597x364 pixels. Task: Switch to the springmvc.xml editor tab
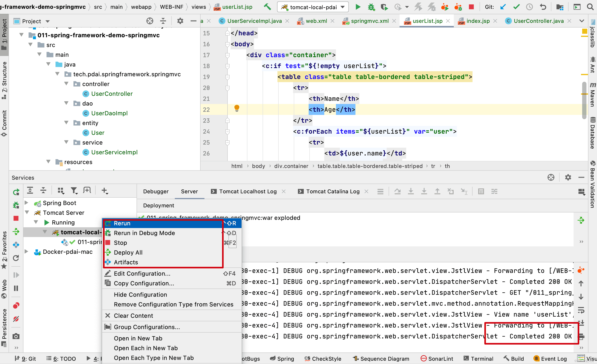pyautogui.click(x=370, y=21)
